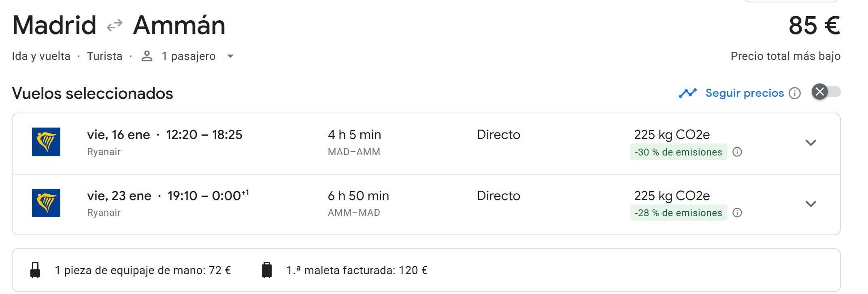
Task: Click info icon beside -30 % de emisiones
Action: 737,152
